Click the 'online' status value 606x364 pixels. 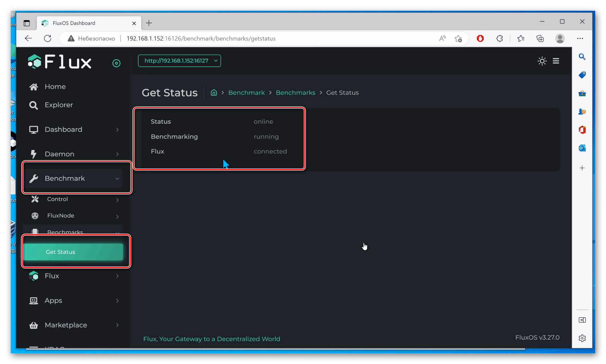point(263,122)
